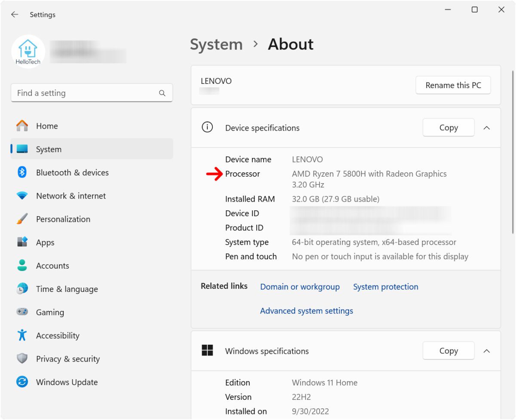This screenshot has width=516, height=420.
Task: Click the Bluetooth icon in sidebar
Action: coord(22,172)
